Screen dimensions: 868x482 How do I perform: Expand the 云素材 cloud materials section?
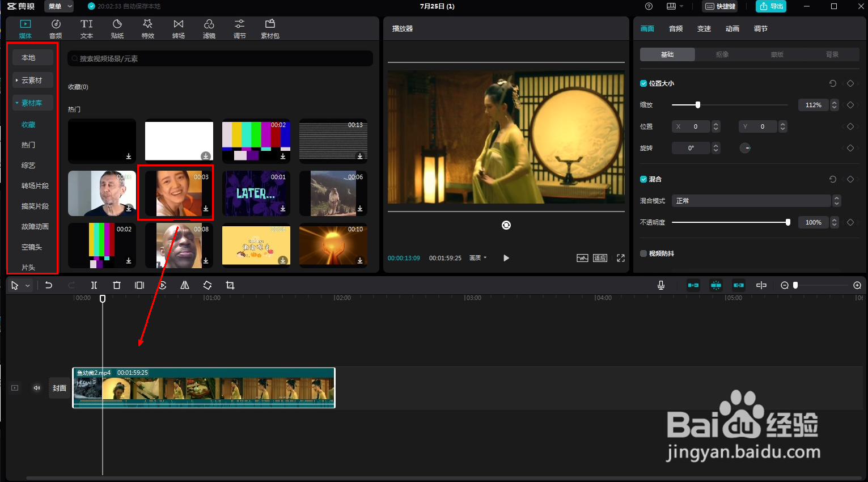tap(33, 81)
